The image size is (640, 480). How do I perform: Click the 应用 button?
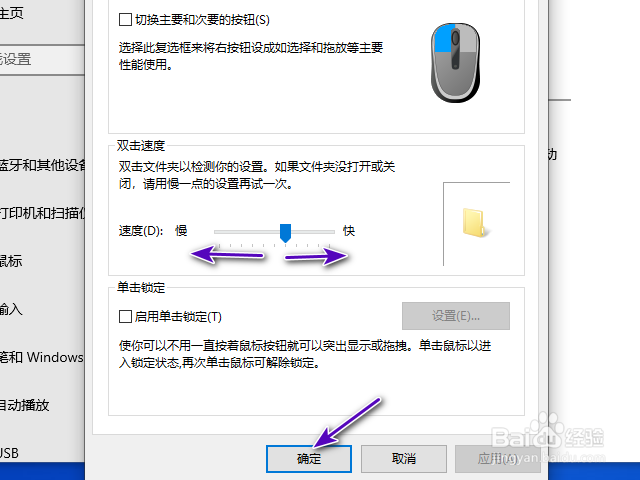(x=498, y=459)
